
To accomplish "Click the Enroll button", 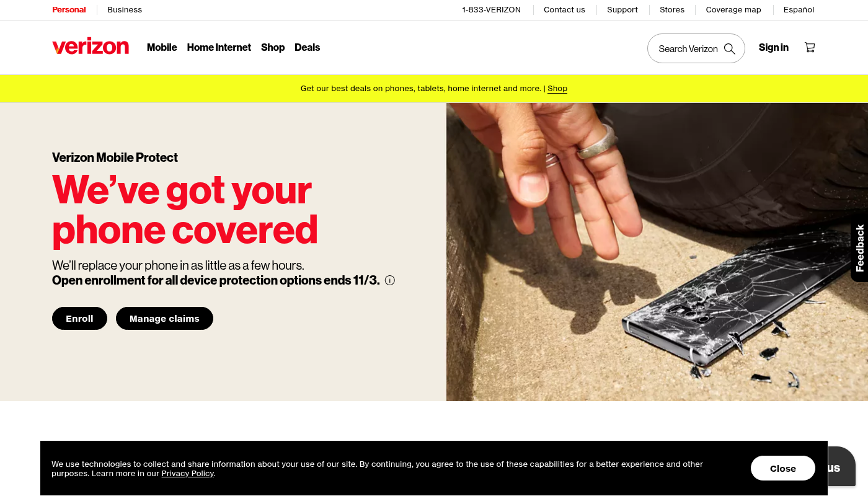I will click(79, 319).
